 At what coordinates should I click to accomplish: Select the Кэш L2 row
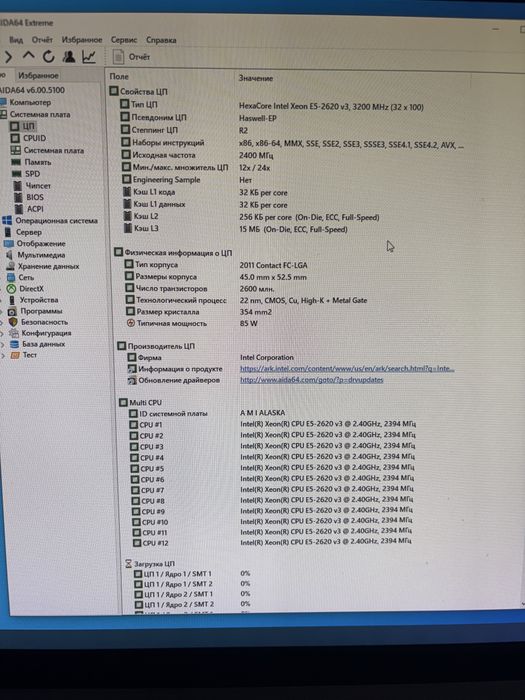click(251, 217)
